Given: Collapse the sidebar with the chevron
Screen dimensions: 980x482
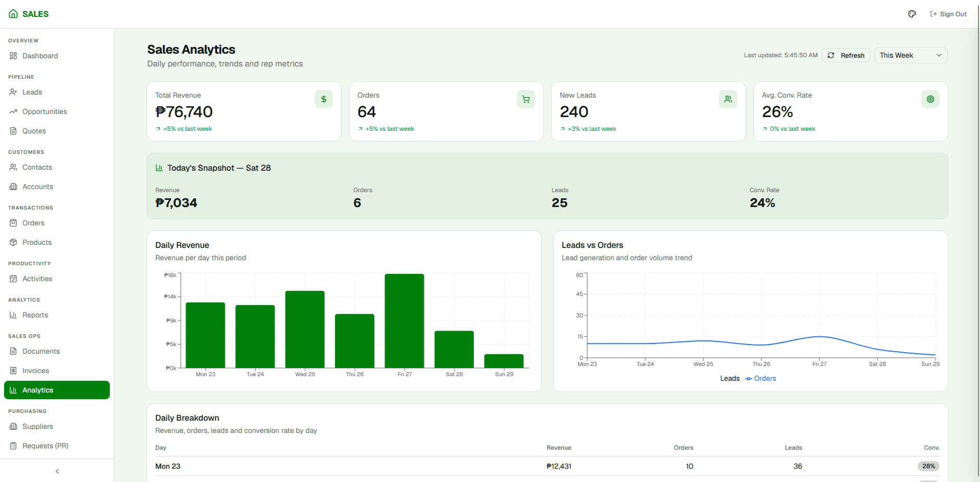Looking at the screenshot, I should 57,471.
